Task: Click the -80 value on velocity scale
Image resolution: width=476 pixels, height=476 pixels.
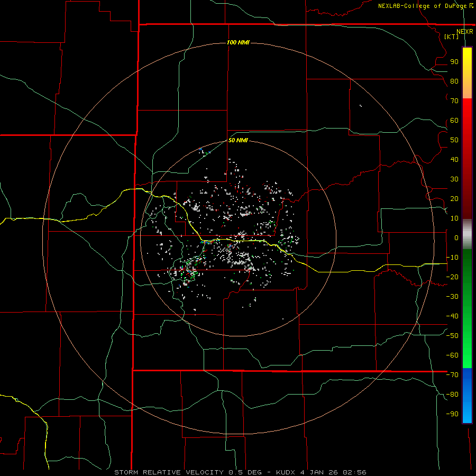Action: click(452, 395)
